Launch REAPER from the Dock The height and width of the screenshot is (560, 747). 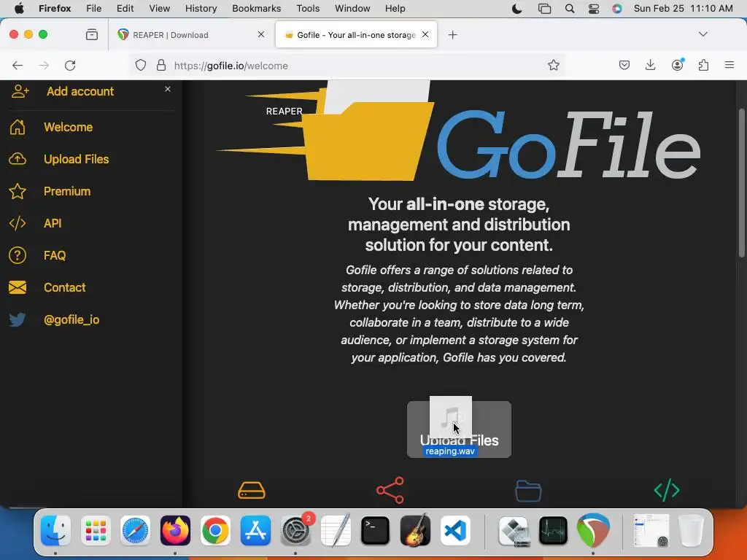(593, 531)
